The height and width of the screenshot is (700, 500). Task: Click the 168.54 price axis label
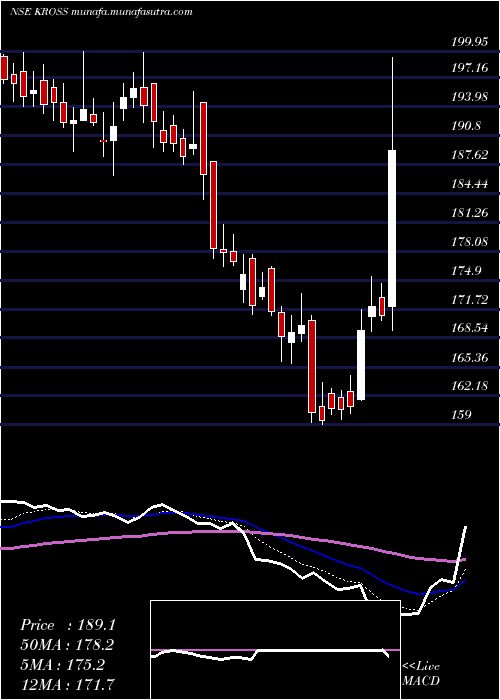pos(469,329)
